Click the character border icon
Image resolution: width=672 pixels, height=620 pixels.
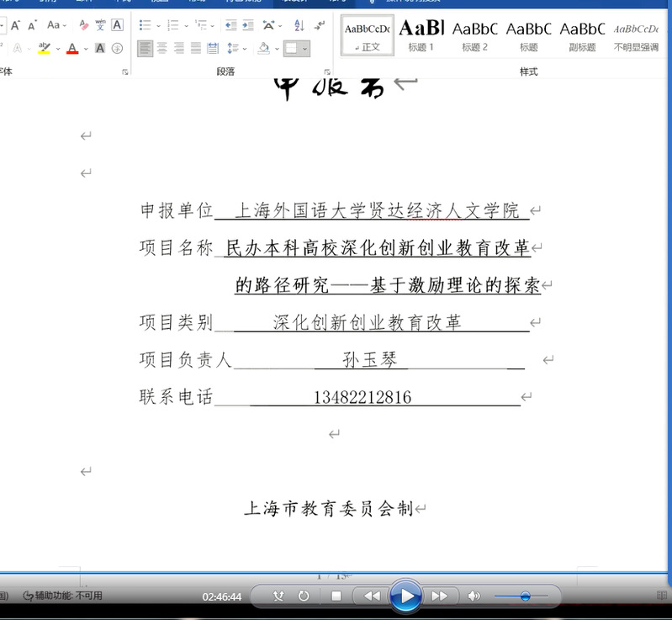point(117,25)
